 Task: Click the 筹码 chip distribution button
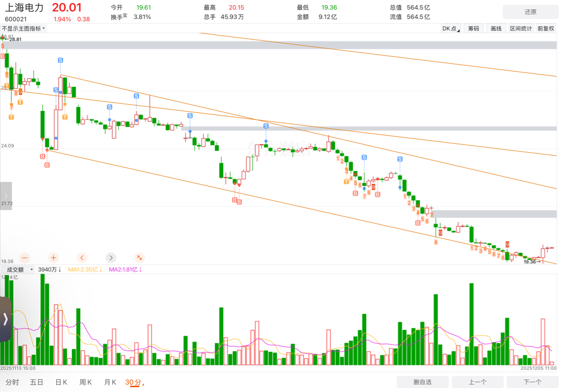tap(474, 29)
